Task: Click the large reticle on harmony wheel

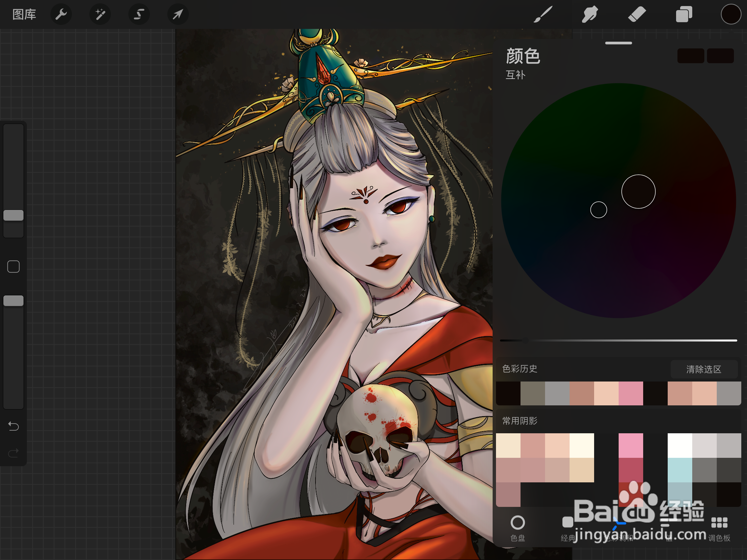Action: coord(638,192)
